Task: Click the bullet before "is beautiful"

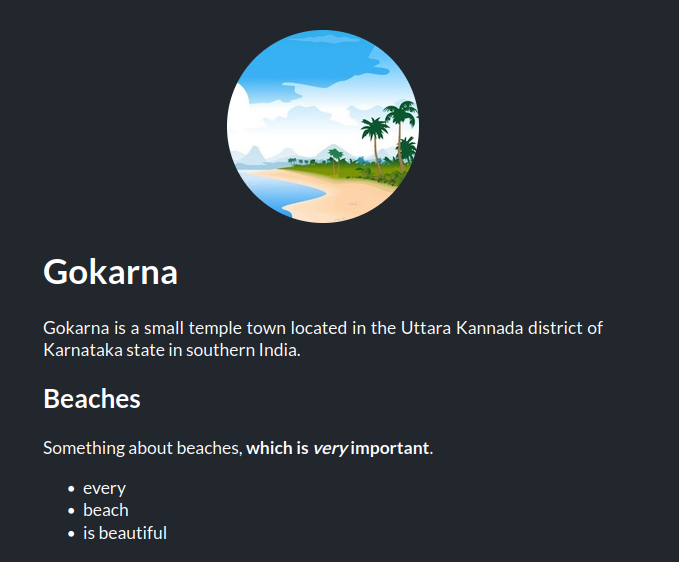Action: click(72, 534)
